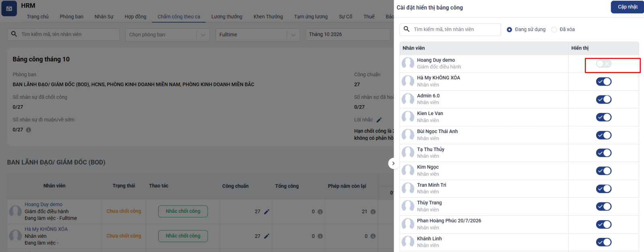Click the search magnifier icon in the main page

(x=14, y=34)
